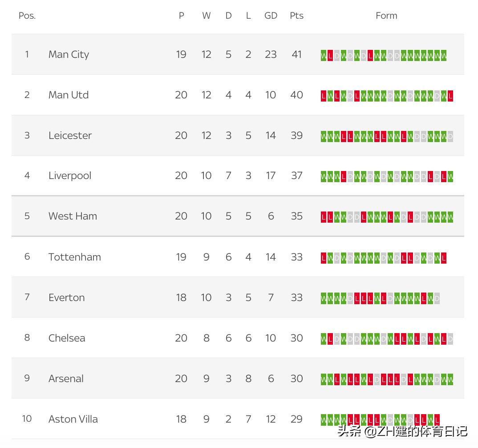The width and height of the screenshot is (478, 448).
Task: Click the Aston Villa team name
Action: [73, 419]
